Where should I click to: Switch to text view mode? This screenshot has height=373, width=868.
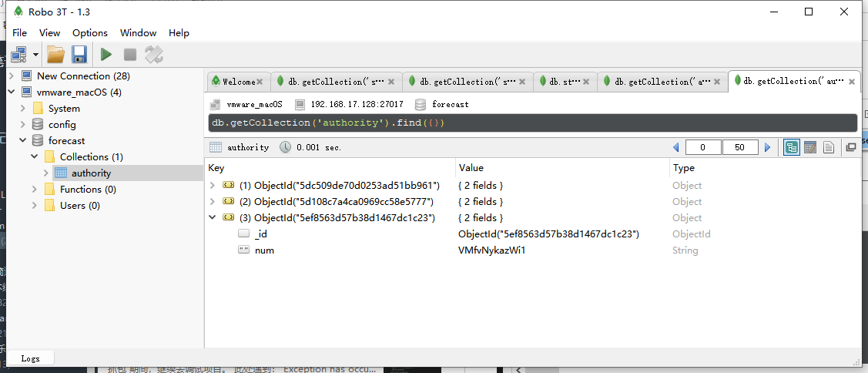(828, 147)
